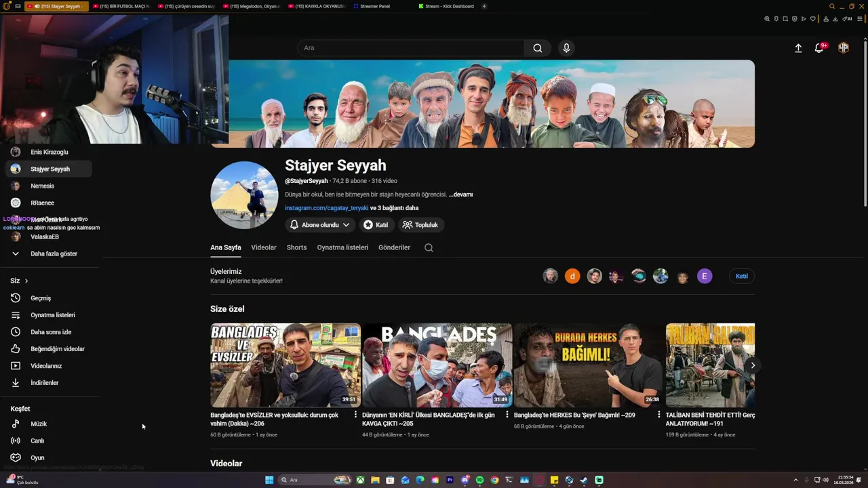The height and width of the screenshot is (488, 868).
Task: Select Enis Kirazoglu subscription
Action: tap(49, 152)
